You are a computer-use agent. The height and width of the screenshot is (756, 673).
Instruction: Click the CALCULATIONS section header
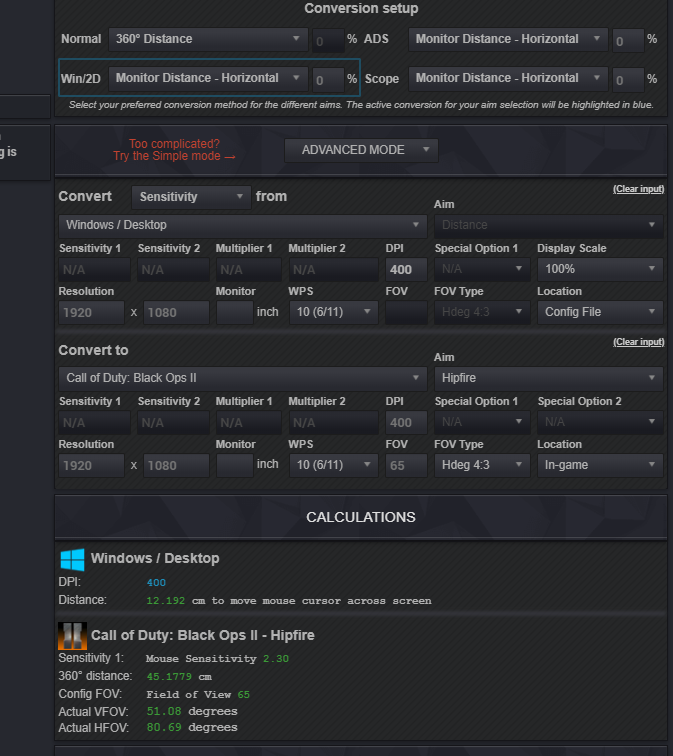[x=361, y=517]
